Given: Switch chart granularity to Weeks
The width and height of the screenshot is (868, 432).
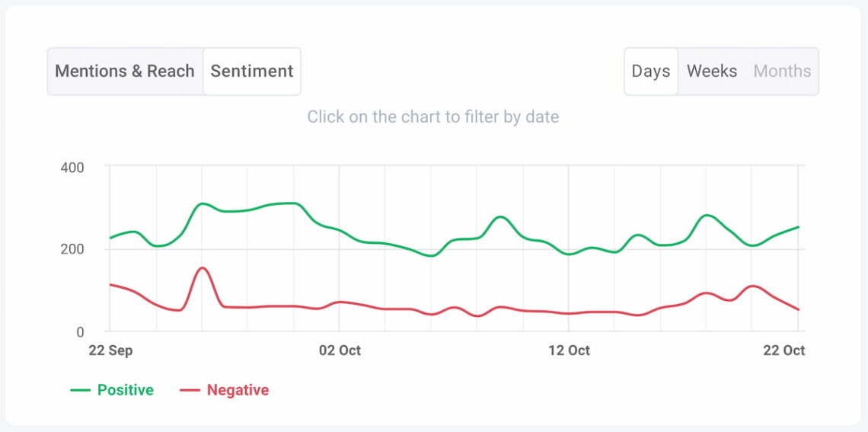Looking at the screenshot, I should pos(712,72).
